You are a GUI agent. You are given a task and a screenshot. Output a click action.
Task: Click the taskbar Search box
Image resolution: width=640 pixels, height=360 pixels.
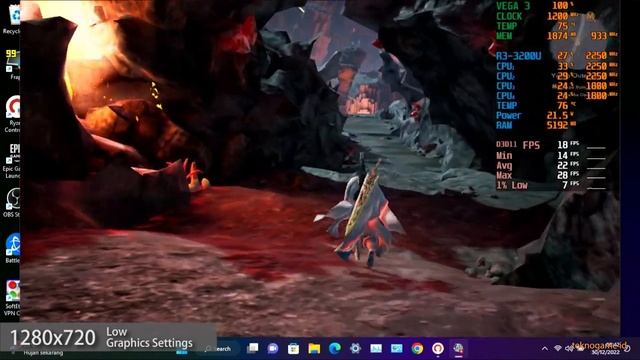[219, 349]
